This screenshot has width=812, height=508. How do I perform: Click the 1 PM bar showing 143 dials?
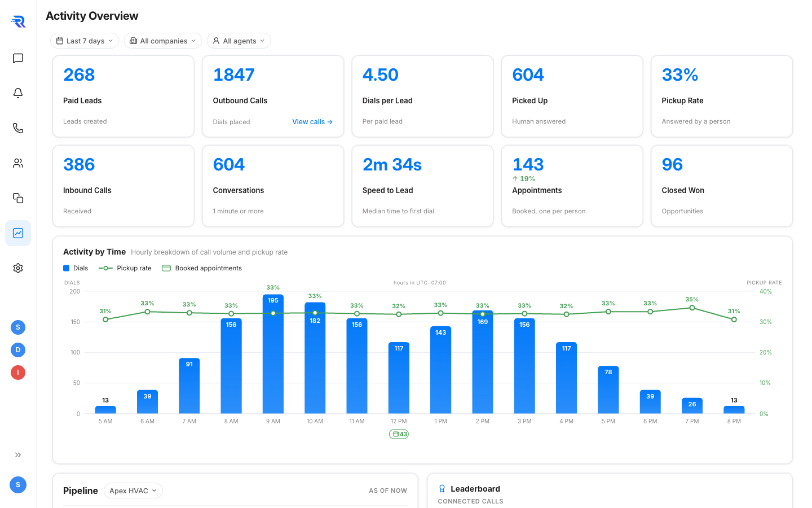point(440,370)
